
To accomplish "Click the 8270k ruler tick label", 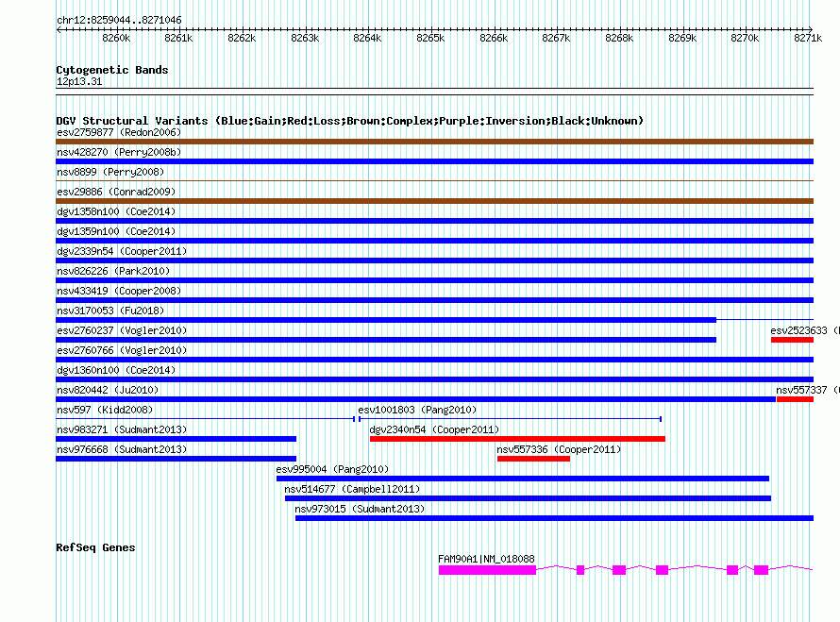I will [x=745, y=38].
